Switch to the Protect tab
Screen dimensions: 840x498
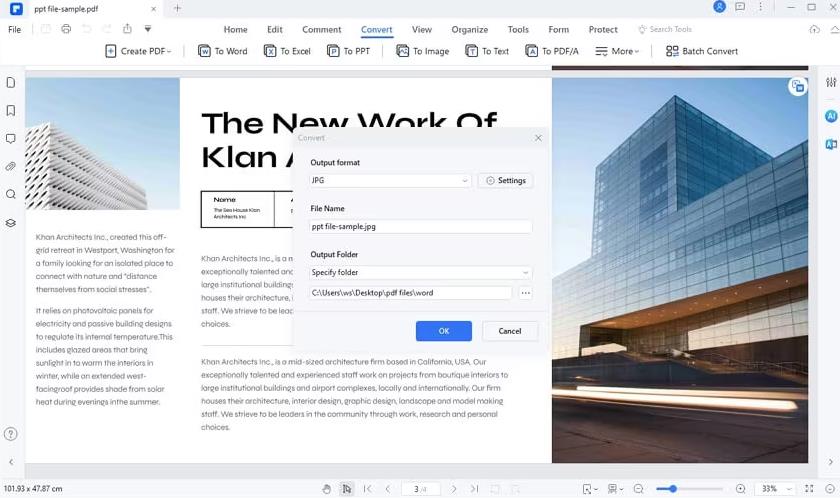point(603,29)
